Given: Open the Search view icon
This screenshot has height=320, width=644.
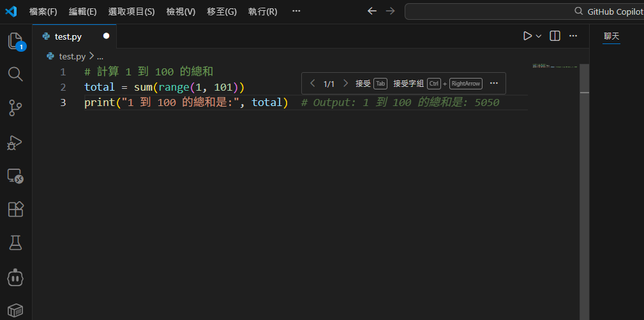Looking at the screenshot, I should [15, 74].
